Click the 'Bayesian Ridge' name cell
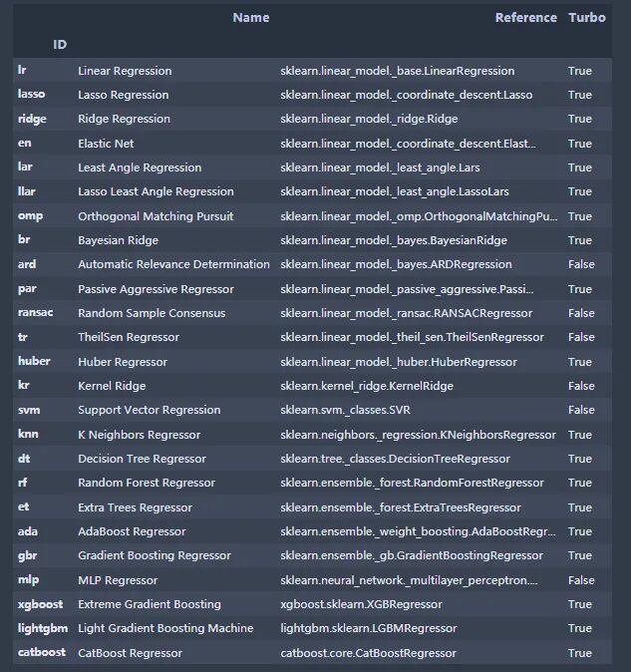 [119, 240]
